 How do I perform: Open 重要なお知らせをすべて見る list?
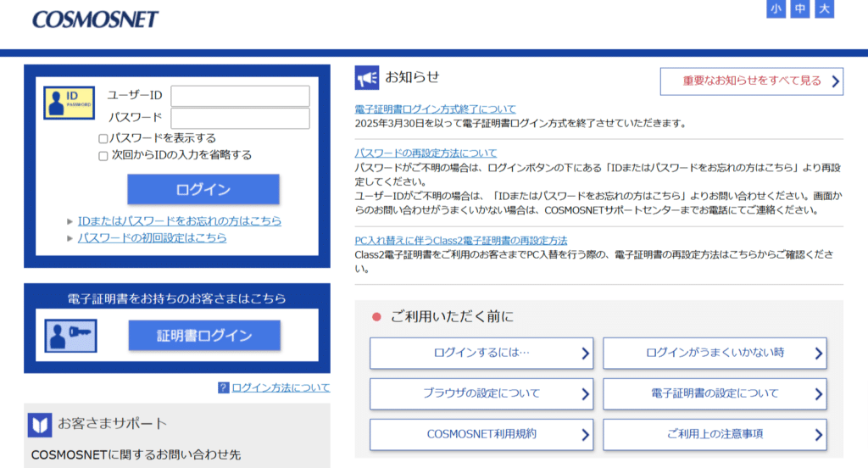pos(751,81)
